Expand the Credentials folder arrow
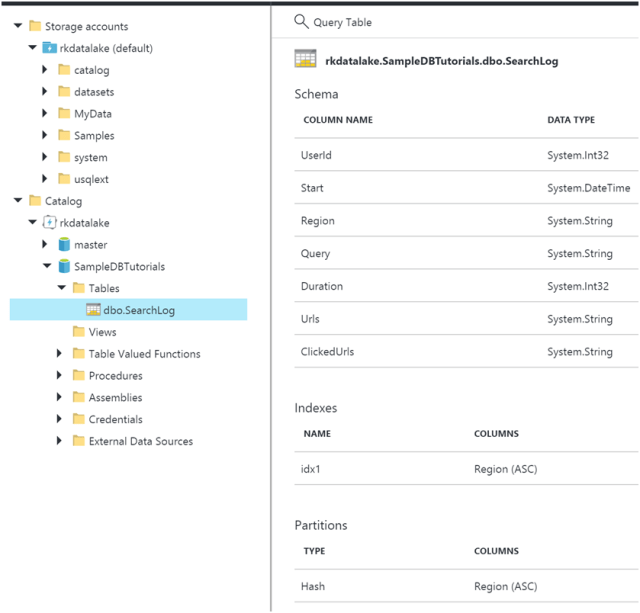Screen dimensions: 640x613 click(60, 419)
